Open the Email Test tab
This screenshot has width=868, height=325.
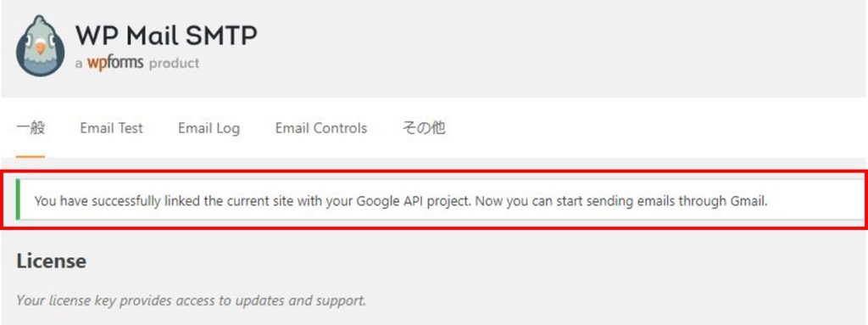[x=111, y=128]
